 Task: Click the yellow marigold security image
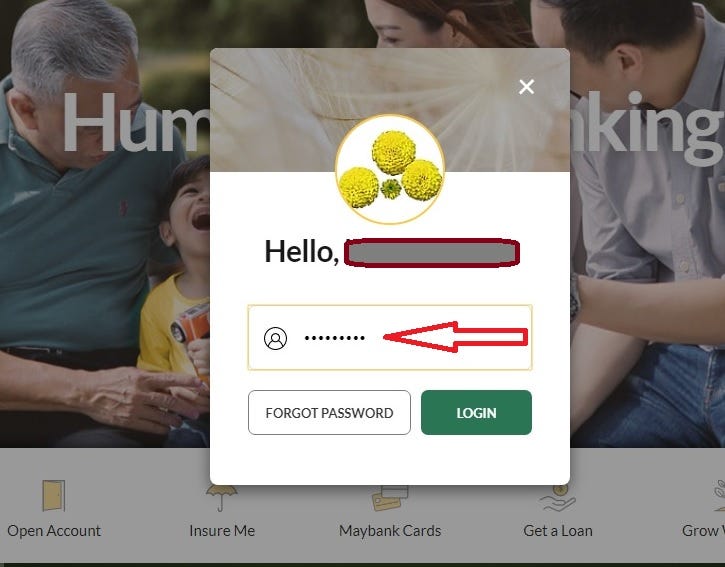pos(390,169)
